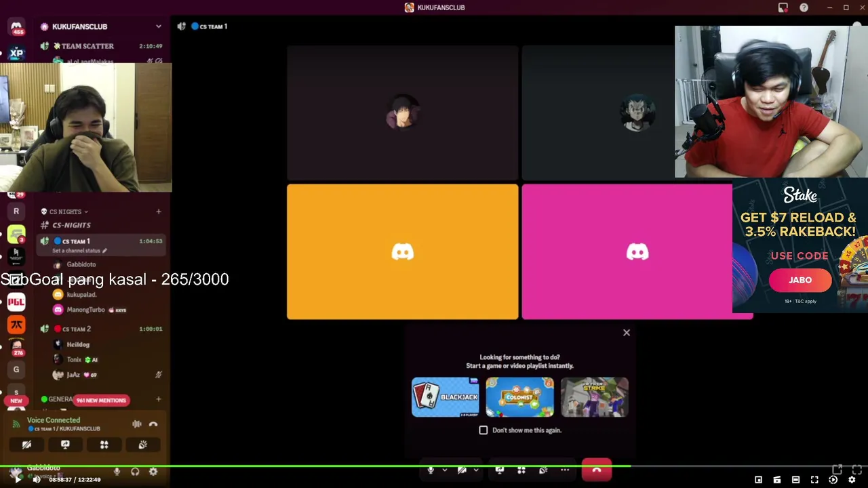Open activities from the call control bar
This screenshot has height=488, width=868.
coord(521,470)
